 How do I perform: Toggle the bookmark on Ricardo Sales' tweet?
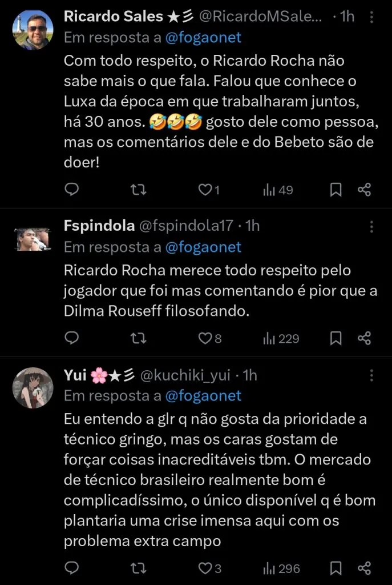(x=336, y=190)
